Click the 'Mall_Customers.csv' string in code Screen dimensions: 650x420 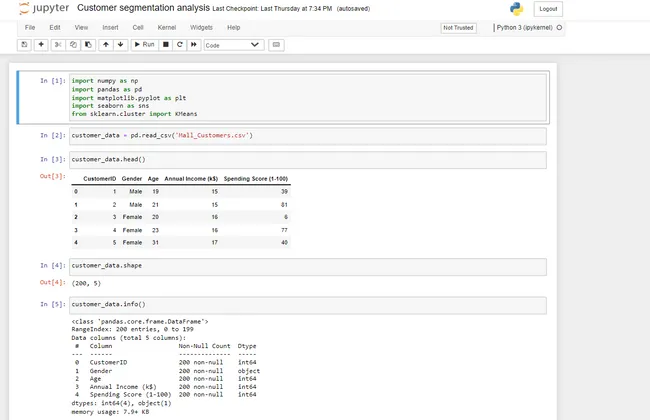pos(213,136)
